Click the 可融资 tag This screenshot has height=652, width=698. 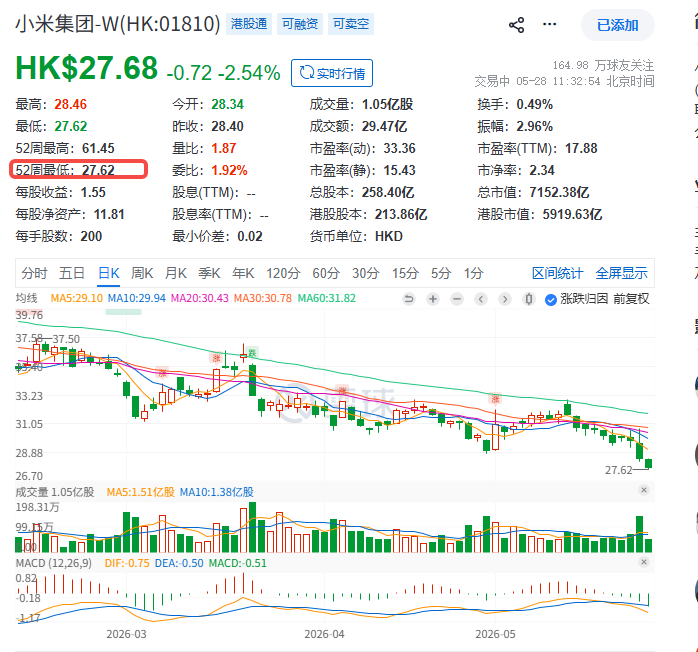300,24
